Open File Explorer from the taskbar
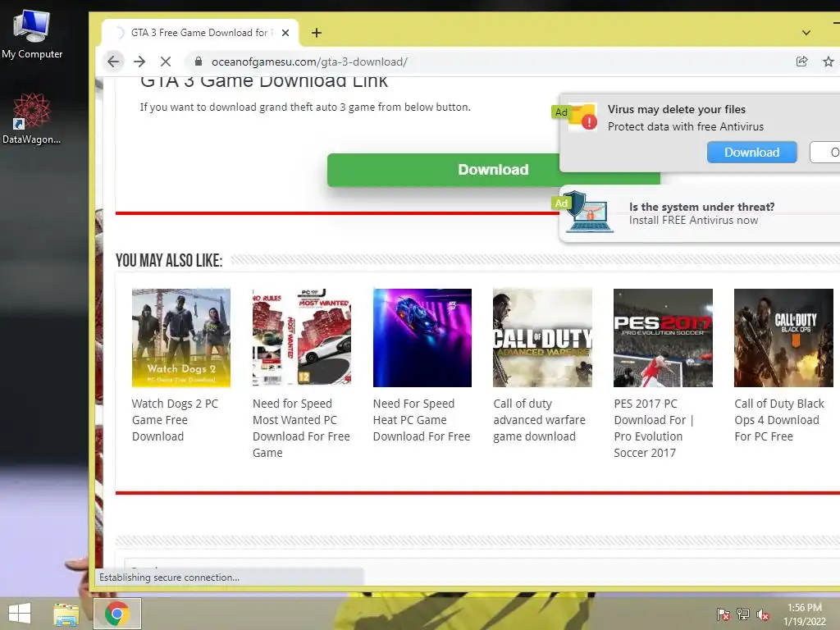 click(x=66, y=614)
